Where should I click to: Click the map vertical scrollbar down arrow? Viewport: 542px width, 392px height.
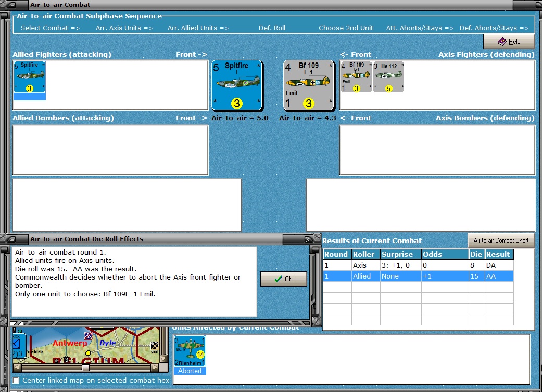point(163,359)
